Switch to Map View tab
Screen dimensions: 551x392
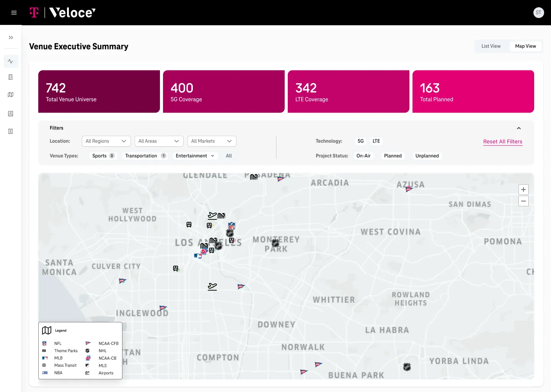point(525,46)
